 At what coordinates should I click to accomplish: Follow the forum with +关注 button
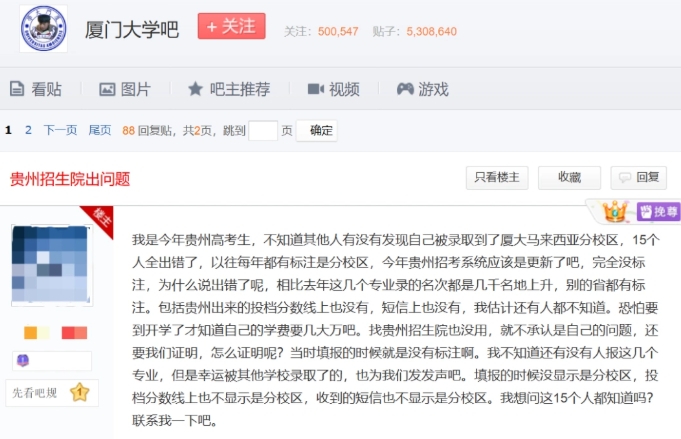point(231,26)
